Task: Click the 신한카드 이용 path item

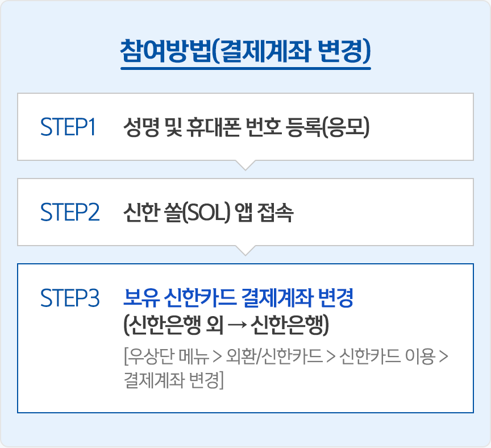Action: [388, 356]
